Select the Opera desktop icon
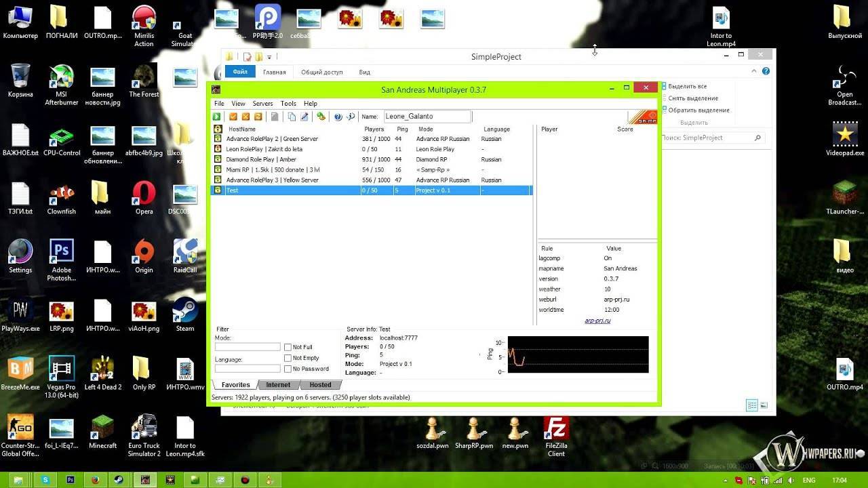 [x=144, y=198]
